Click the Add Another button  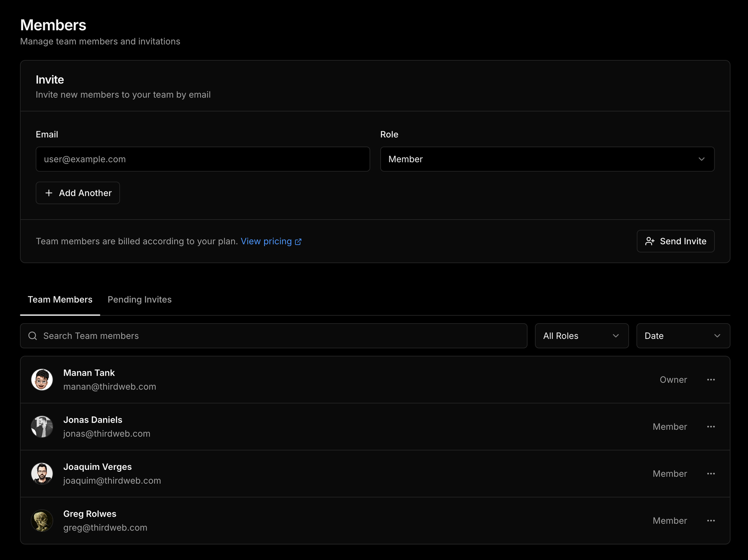click(x=78, y=193)
